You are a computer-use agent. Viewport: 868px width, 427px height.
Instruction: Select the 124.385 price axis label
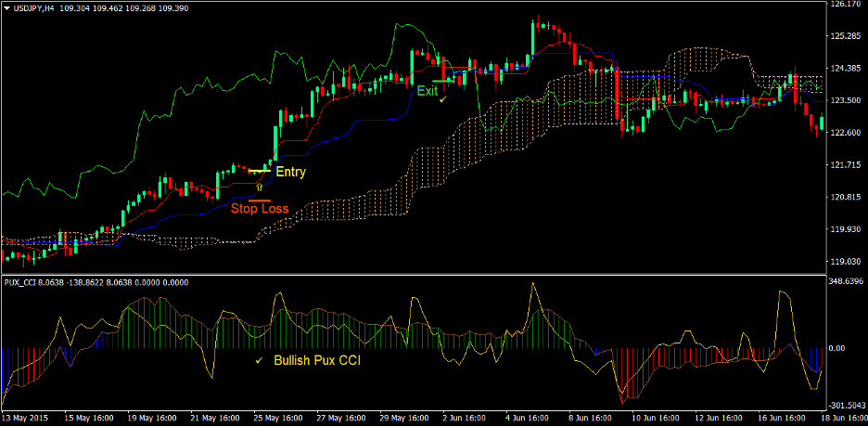click(x=844, y=69)
